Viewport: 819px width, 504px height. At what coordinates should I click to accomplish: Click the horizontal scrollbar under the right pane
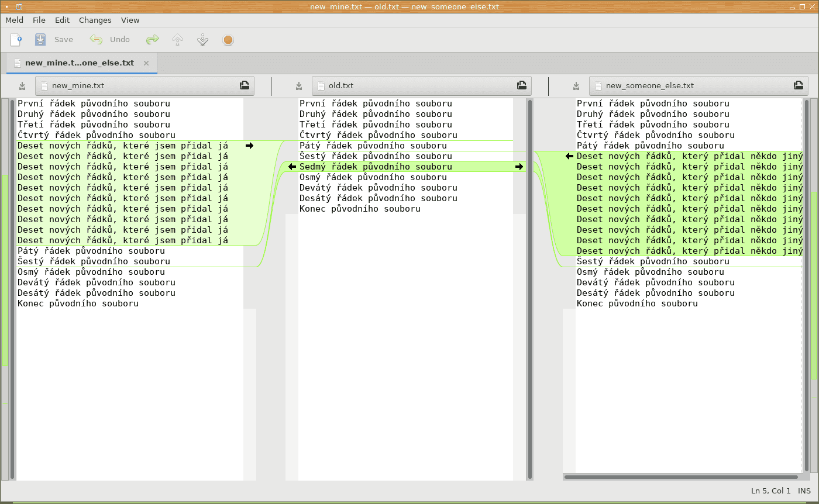coord(681,477)
